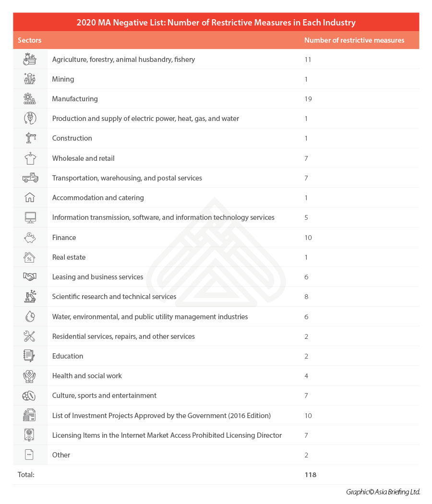Click the Mining crystals icon

30,79
